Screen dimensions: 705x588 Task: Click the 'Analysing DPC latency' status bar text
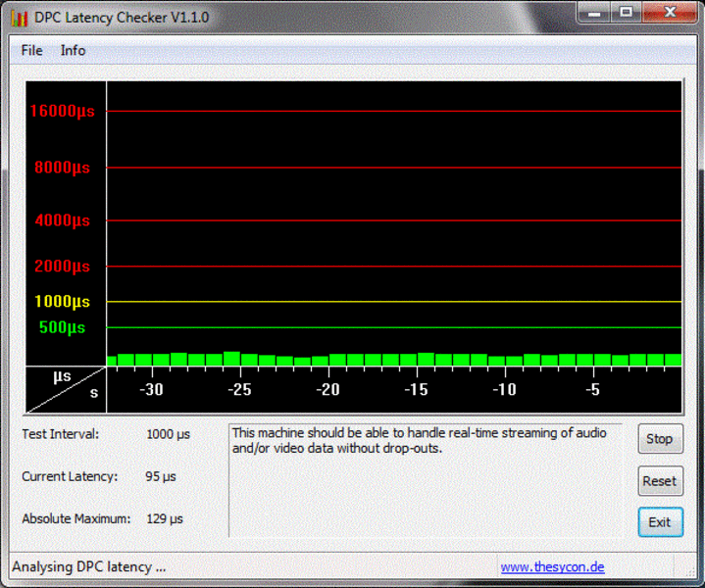(x=89, y=566)
